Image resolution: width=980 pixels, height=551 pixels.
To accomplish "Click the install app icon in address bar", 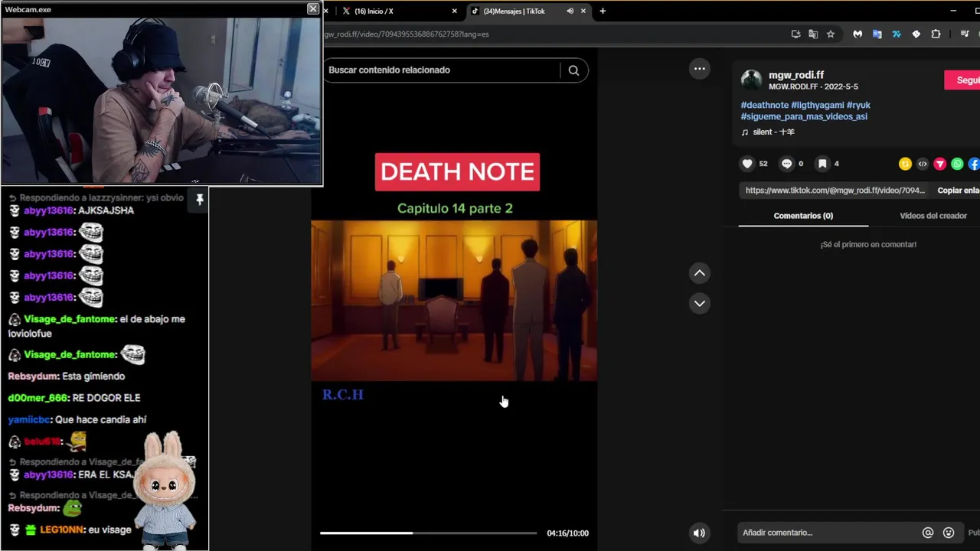I will pyautogui.click(x=796, y=34).
